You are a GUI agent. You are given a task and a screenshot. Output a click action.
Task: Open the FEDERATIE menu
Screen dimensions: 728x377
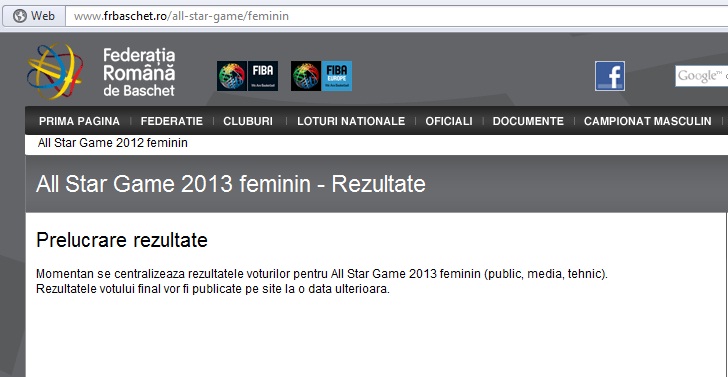pos(172,121)
